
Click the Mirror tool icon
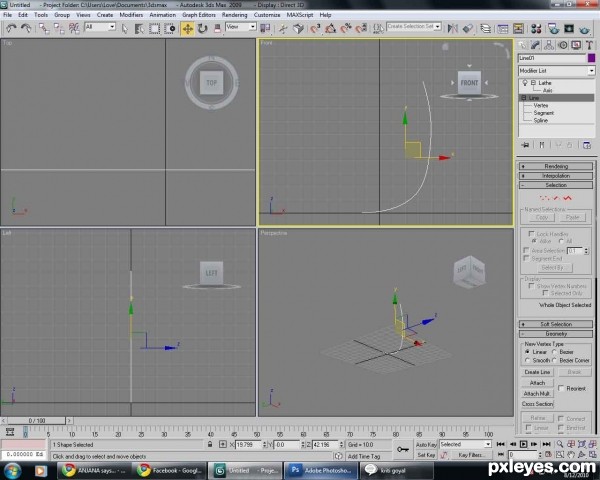453,28
